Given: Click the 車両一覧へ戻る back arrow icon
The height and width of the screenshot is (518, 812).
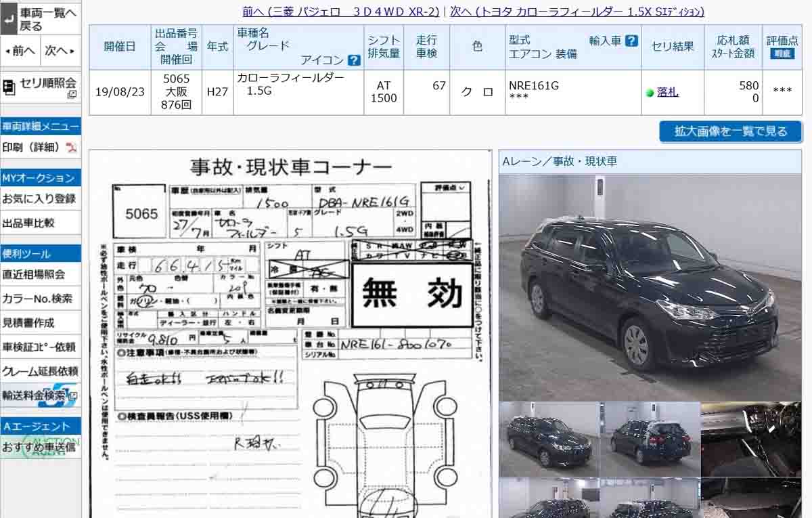Looking at the screenshot, I should 9,20.
